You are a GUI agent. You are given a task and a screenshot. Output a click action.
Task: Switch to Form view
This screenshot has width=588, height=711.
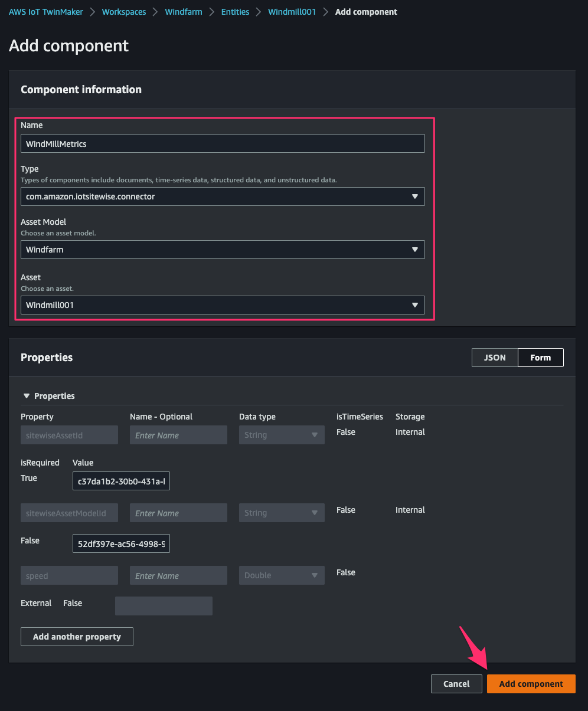540,358
